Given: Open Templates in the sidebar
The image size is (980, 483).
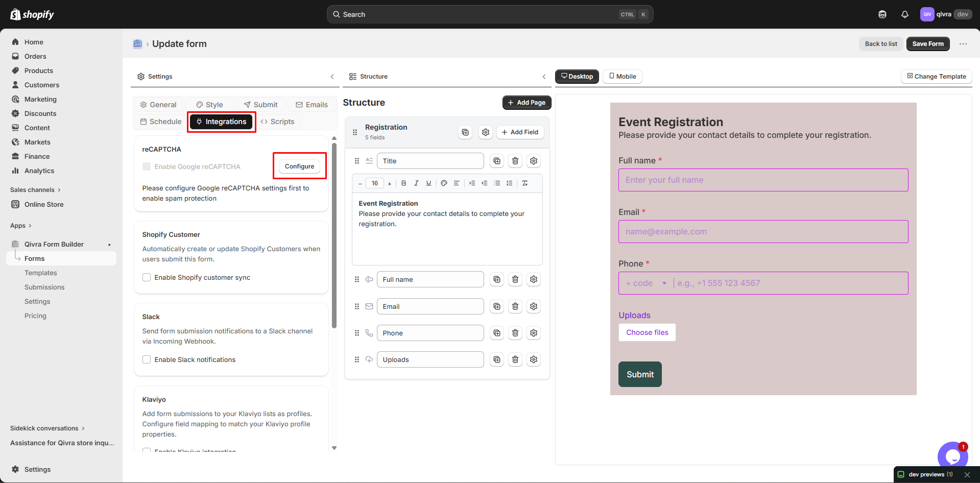Looking at the screenshot, I should click(41, 273).
